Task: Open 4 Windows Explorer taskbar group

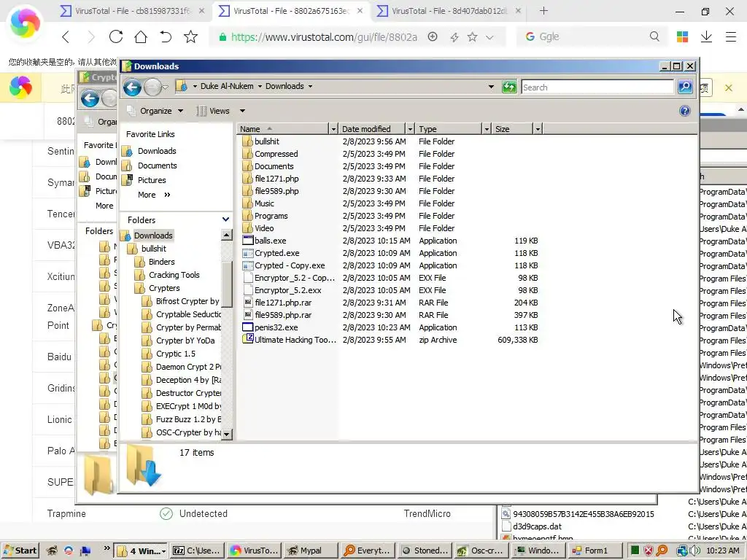Action: tap(141, 551)
